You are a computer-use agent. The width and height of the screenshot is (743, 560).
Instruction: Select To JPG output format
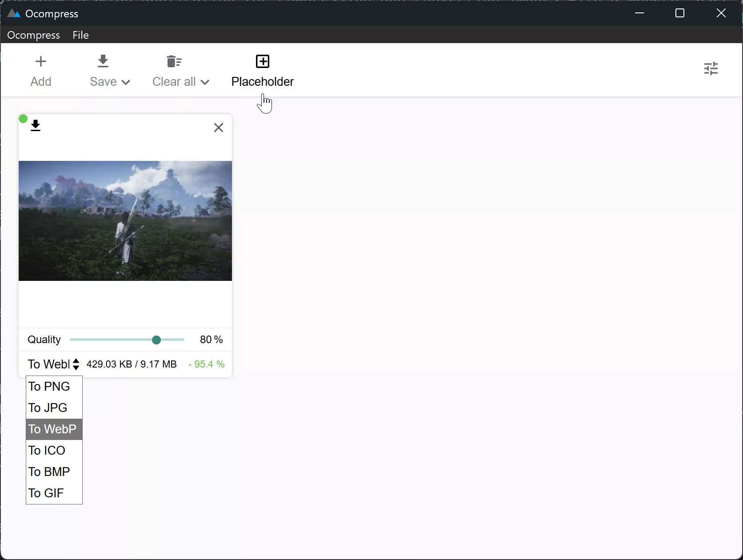(x=48, y=407)
